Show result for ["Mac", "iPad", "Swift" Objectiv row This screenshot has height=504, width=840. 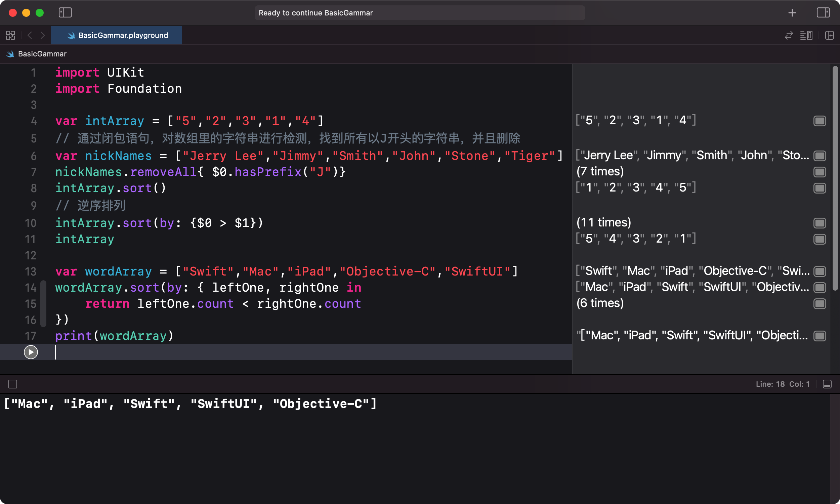click(820, 288)
